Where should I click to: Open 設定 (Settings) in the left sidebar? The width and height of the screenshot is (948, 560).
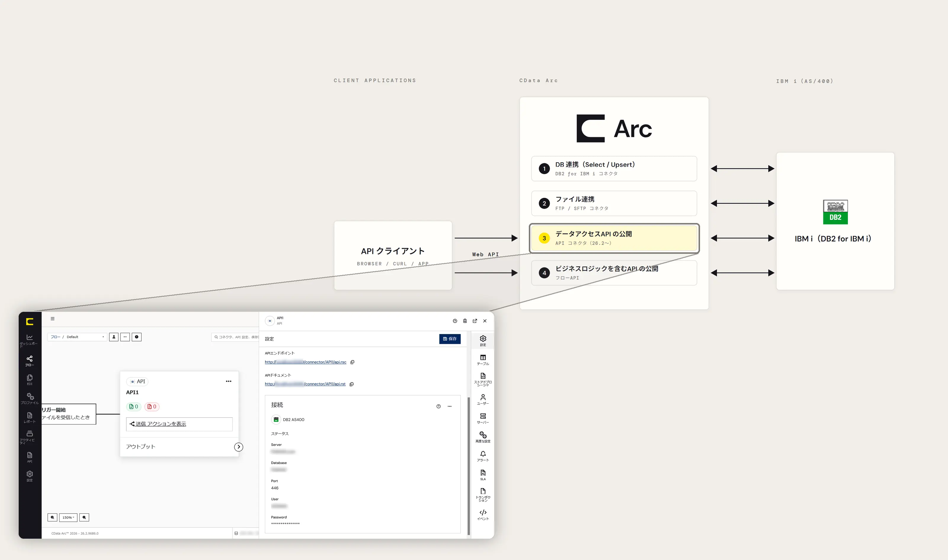(29, 476)
